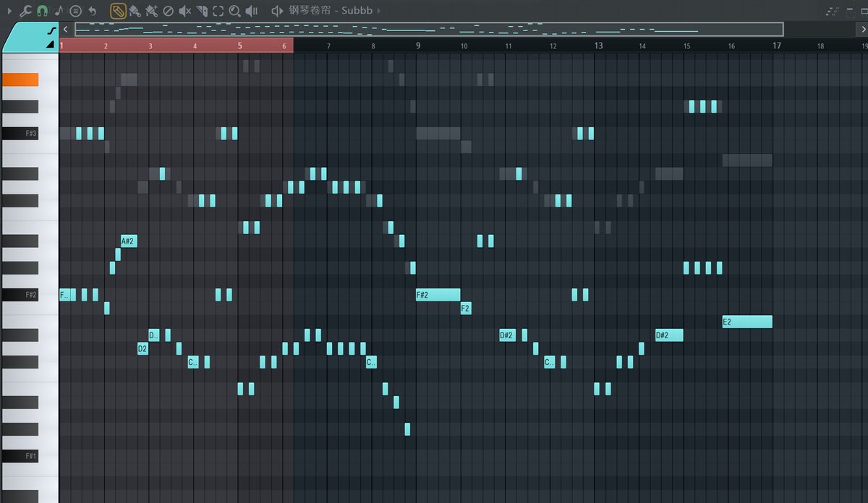Click bar 9 on the timeline ruler
The height and width of the screenshot is (503, 868).
point(418,45)
